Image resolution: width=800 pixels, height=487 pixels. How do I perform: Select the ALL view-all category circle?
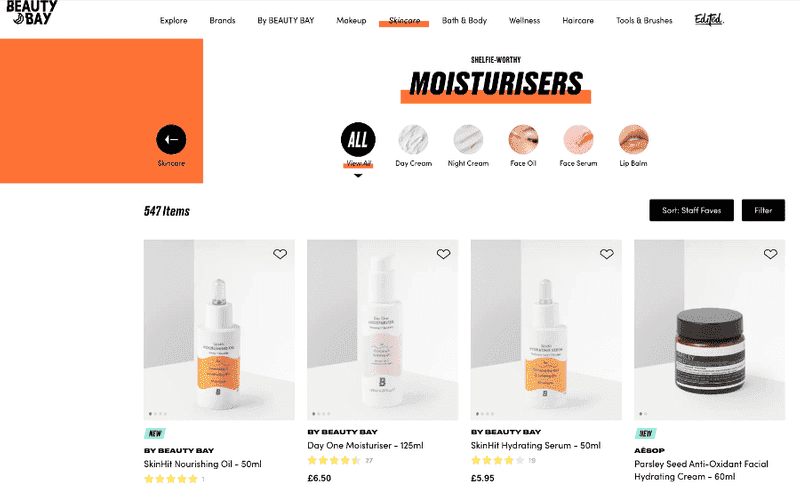tap(358, 139)
